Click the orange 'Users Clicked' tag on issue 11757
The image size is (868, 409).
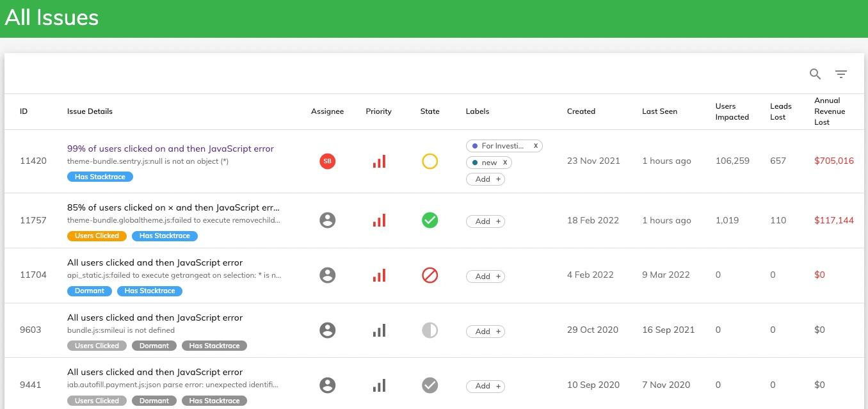[97, 236]
